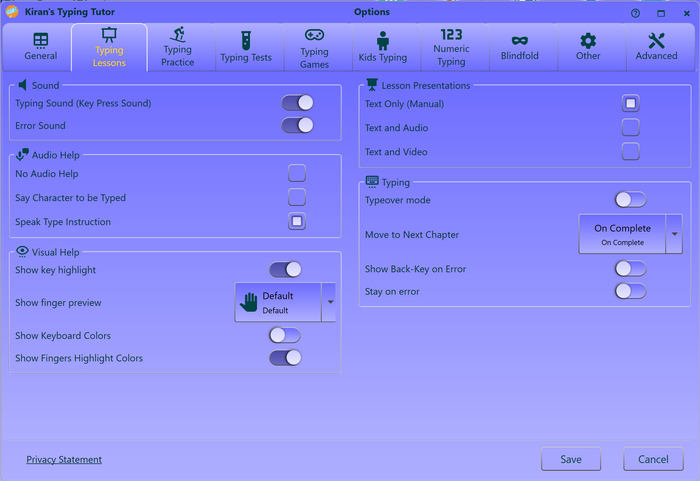Image resolution: width=700 pixels, height=481 pixels.
Task: Disable Typing Sound key press toggle
Action: [297, 103]
